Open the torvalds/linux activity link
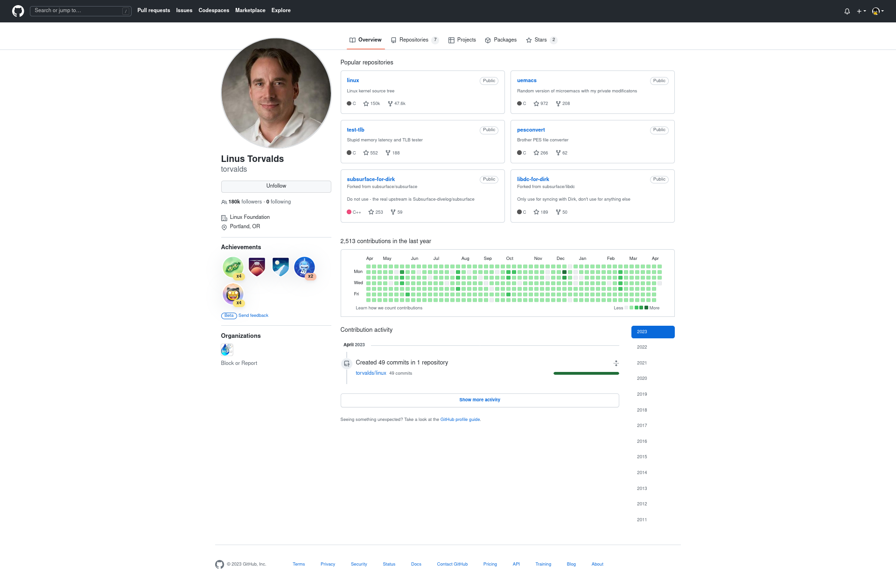The image size is (896, 588). pyautogui.click(x=371, y=373)
